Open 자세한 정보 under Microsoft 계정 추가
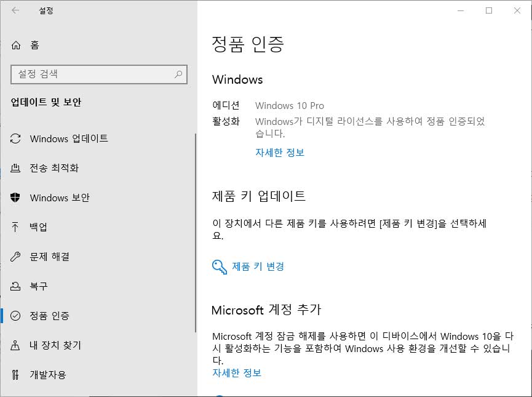This screenshot has width=532, height=397. click(x=237, y=373)
